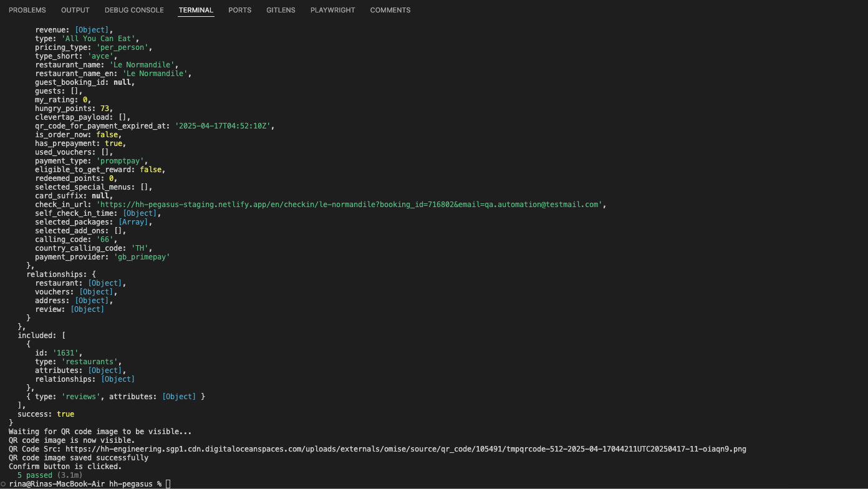868x489 pixels.
Task: Switch to the PLAYWRIGHT tab
Action: pyautogui.click(x=332, y=10)
